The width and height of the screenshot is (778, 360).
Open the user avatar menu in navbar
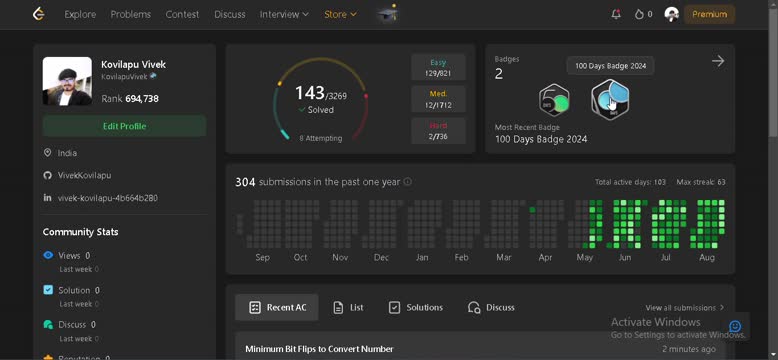671,14
